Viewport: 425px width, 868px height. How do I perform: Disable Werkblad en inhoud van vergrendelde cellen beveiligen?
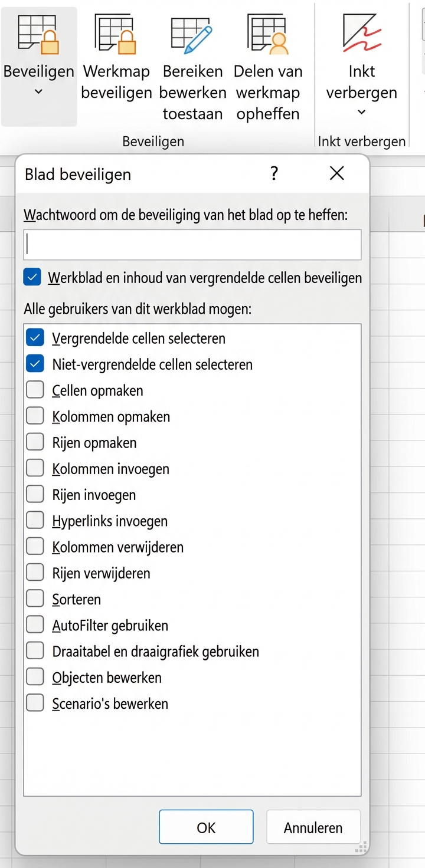pyautogui.click(x=32, y=277)
